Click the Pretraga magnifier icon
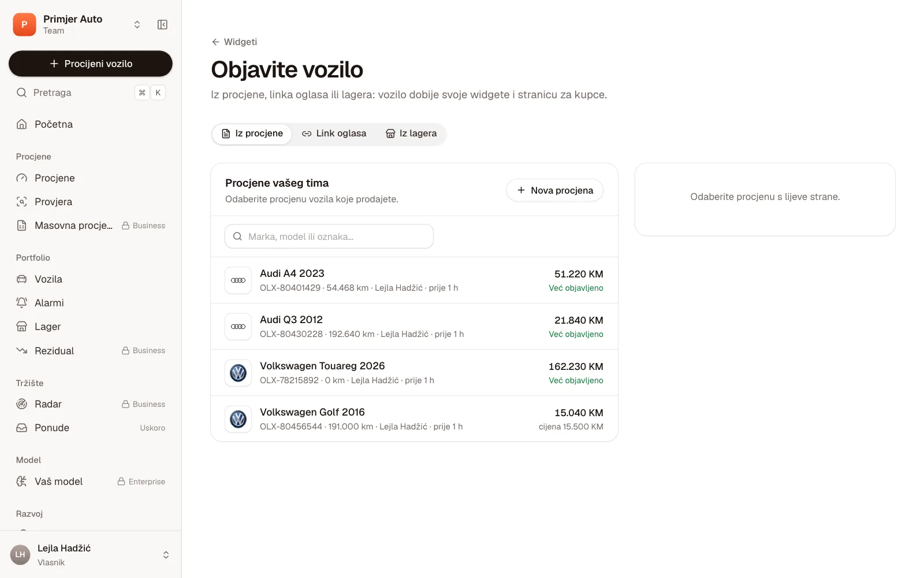Viewport: 924px width, 578px height. (x=22, y=92)
